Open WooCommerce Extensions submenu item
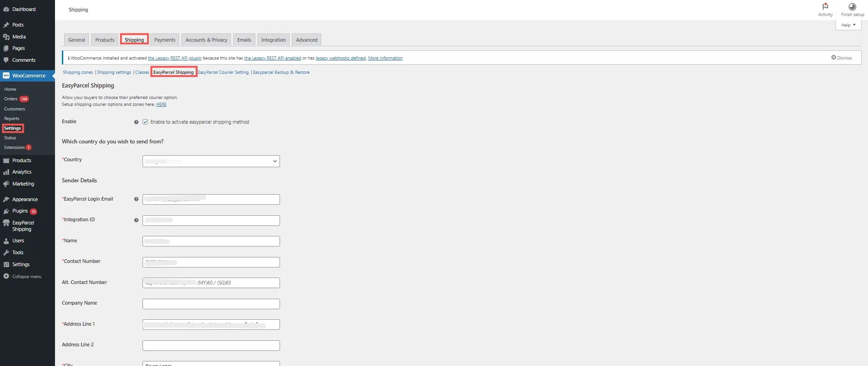Image resolution: width=868 pixels, height=366 pixels. (x=15, y=147)
